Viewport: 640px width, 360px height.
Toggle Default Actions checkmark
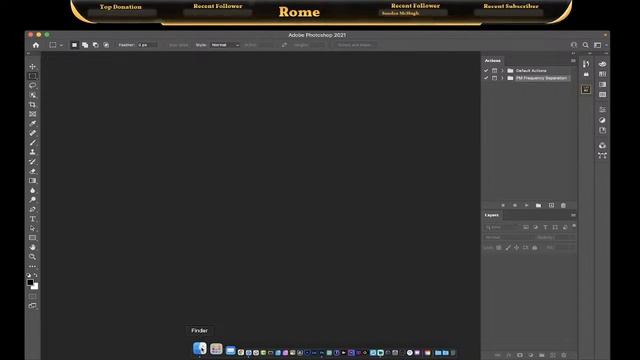(486, 71)
